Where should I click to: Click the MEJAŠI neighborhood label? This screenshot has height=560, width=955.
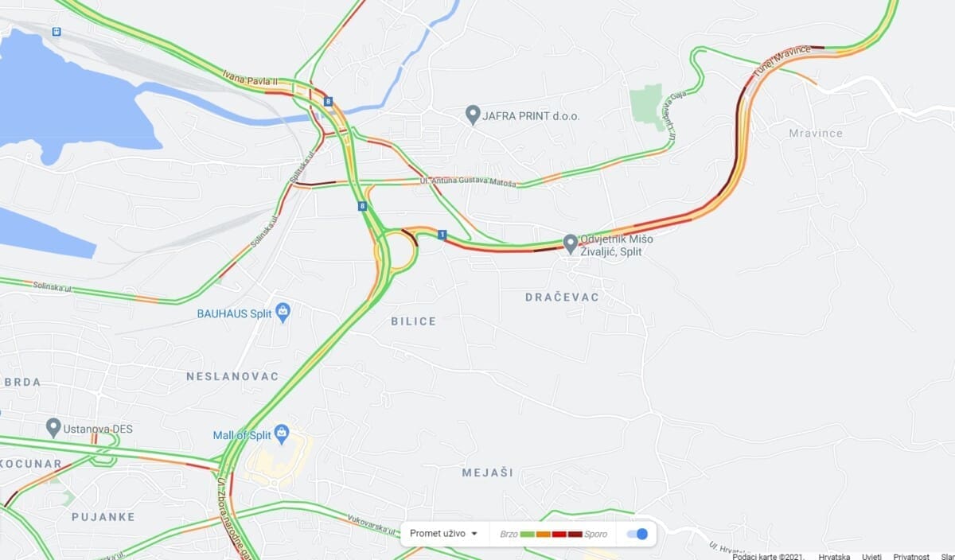coord(488,472)
